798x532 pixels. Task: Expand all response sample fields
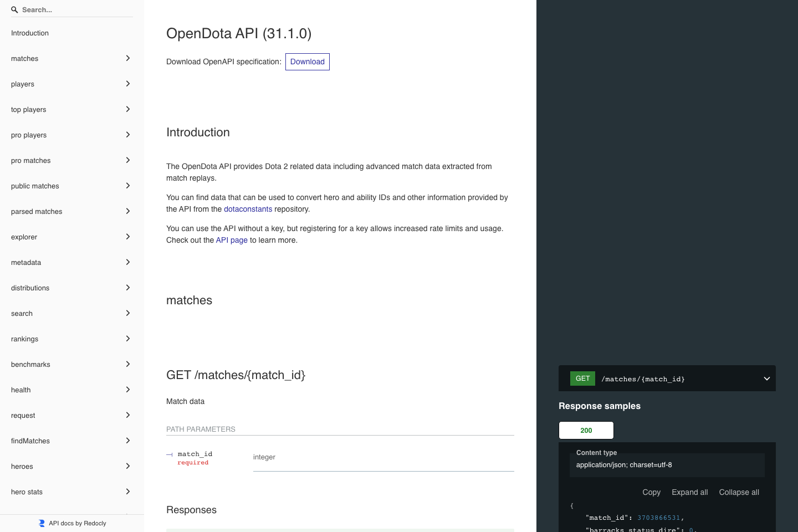click(x=689, y=492)
